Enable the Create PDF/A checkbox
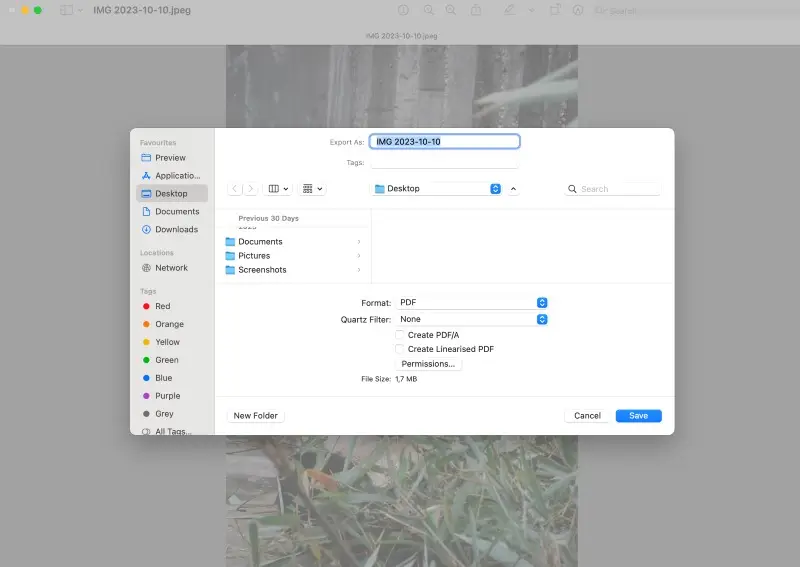 pyautogui.click(x=399, y=335)
